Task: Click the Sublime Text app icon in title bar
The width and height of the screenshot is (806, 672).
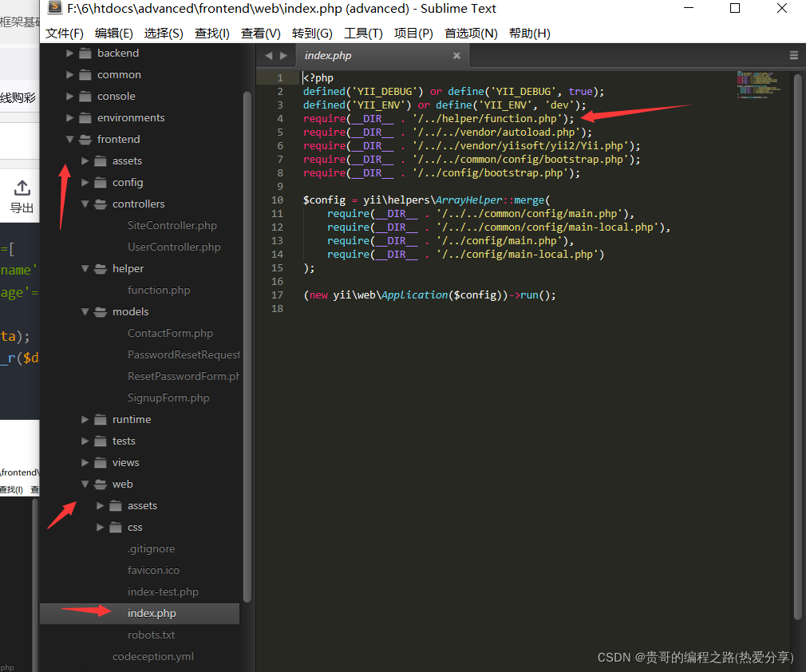Action: [x=55, y=7]
